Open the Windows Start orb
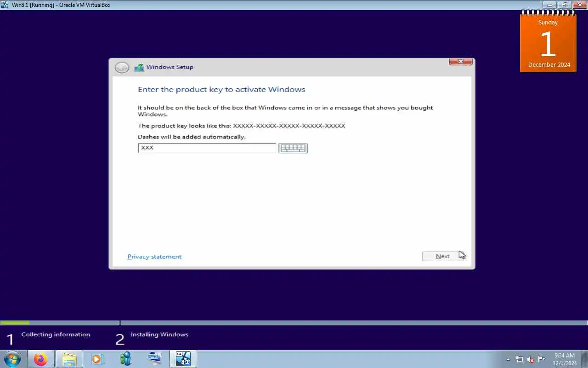The height and width of the screenshot is (368, 588). pyautogui.click(x=12, y=359)
